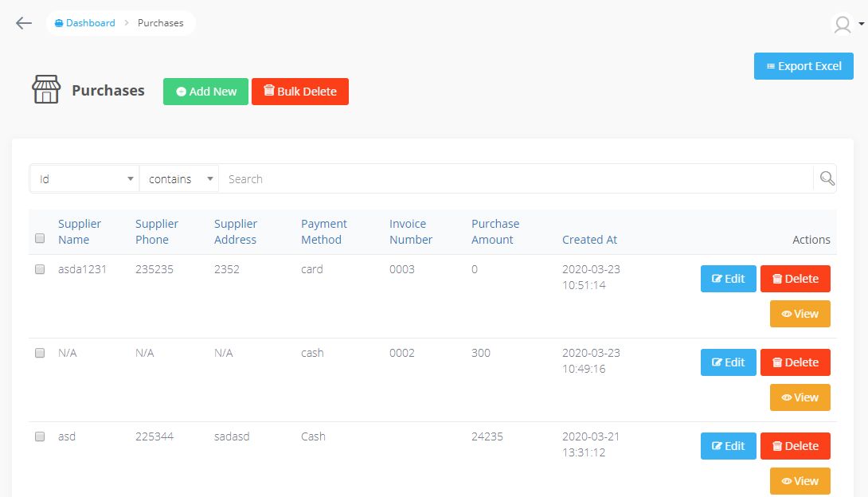Click the magnifier search icon
Screen dimensions: 868x497
(827, 178)
